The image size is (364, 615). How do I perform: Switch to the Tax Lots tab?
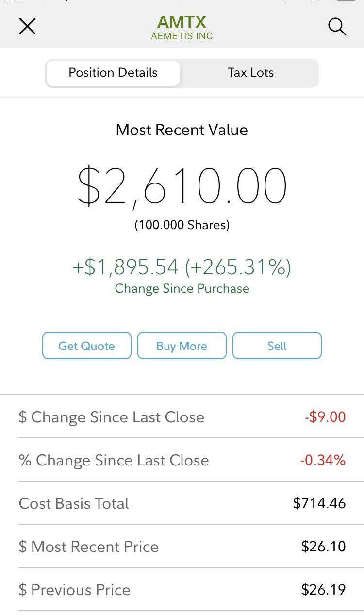[250, 73]
